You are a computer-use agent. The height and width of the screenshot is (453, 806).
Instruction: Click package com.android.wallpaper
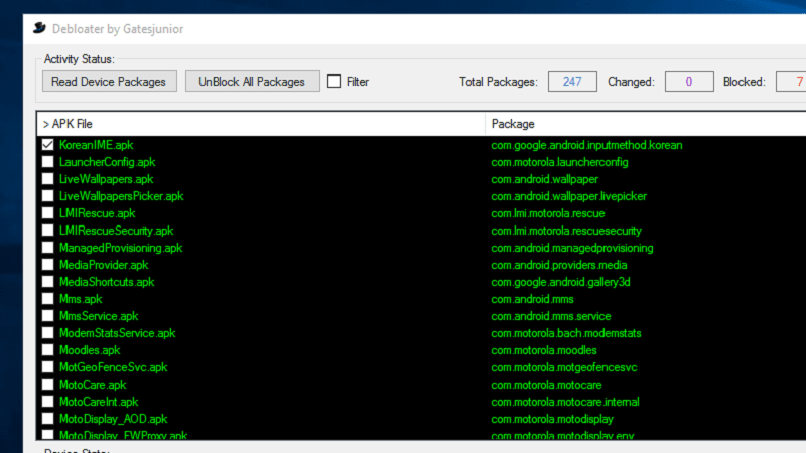544,179
